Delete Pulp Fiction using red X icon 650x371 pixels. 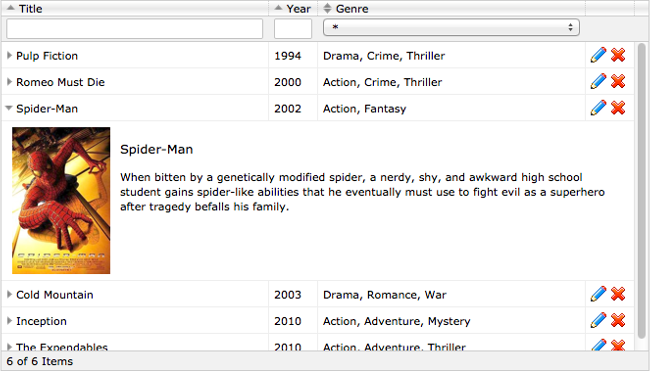618,55
